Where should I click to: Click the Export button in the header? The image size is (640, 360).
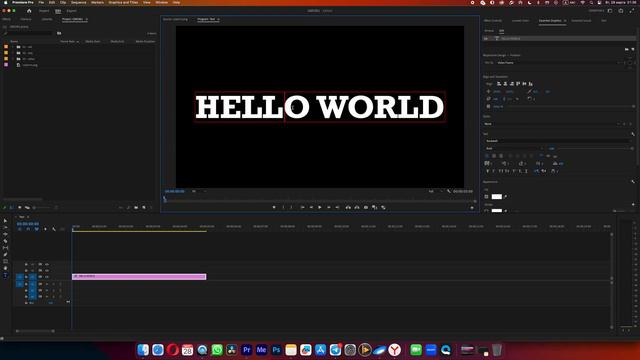point(71,11)
